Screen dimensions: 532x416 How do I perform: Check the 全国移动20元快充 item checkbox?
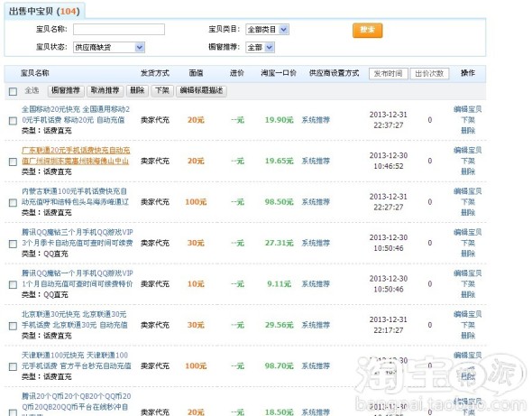click(13, 121)
